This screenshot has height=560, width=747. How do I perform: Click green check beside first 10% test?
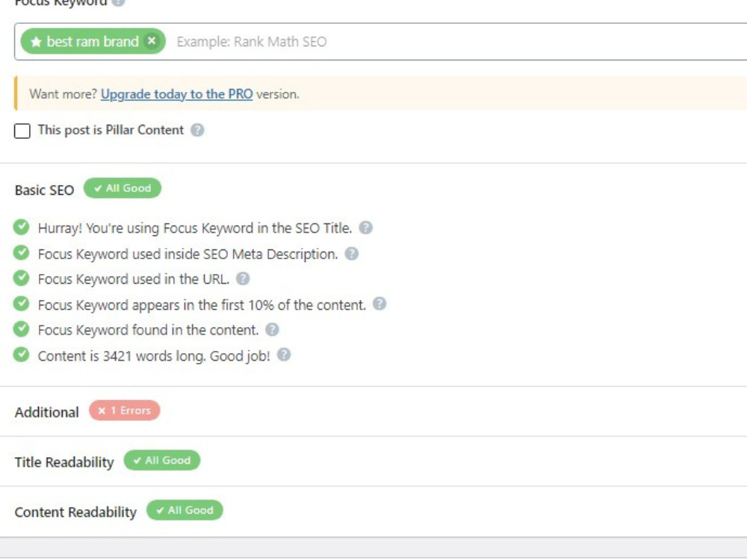[x=22, y=303]
